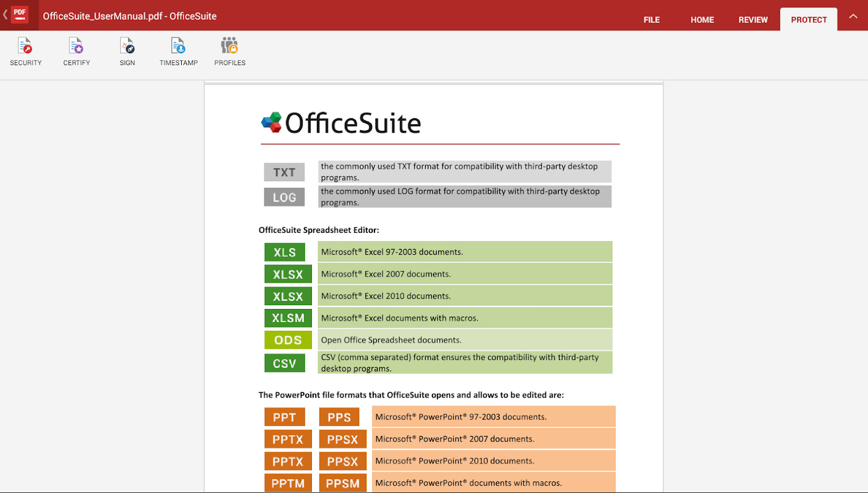Switch to the HOME tab

(x=702, y=20)
